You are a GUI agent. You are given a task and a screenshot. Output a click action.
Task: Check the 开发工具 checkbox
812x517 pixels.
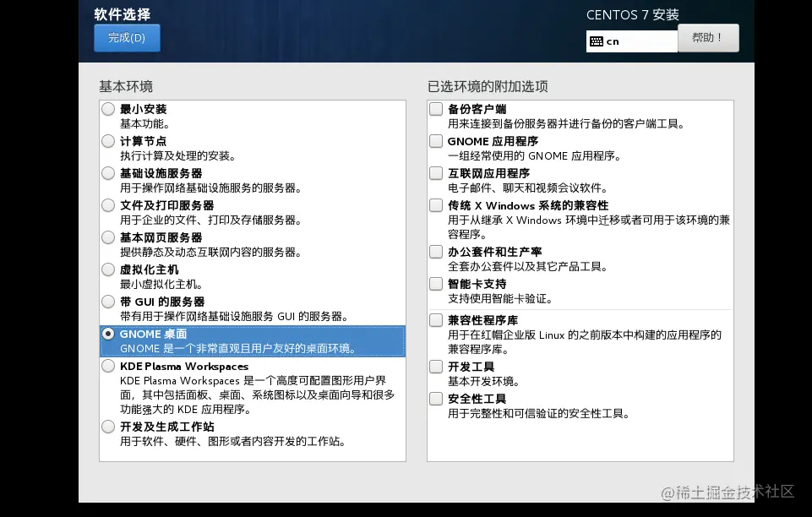[x=436, y=367]
